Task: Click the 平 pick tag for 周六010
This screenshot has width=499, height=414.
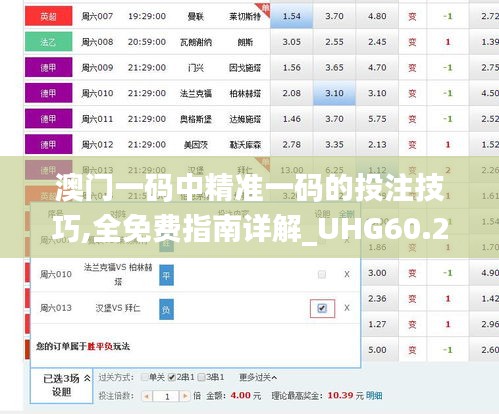Action: [x=166, y=275]
